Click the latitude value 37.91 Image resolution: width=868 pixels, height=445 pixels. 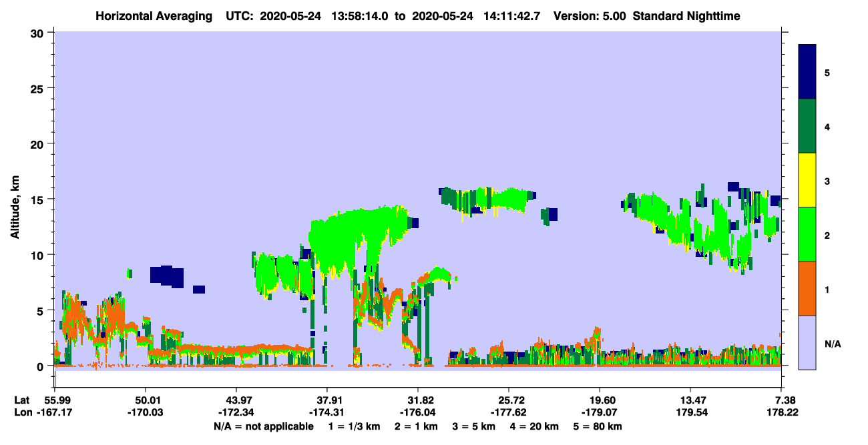click(327, 400)
